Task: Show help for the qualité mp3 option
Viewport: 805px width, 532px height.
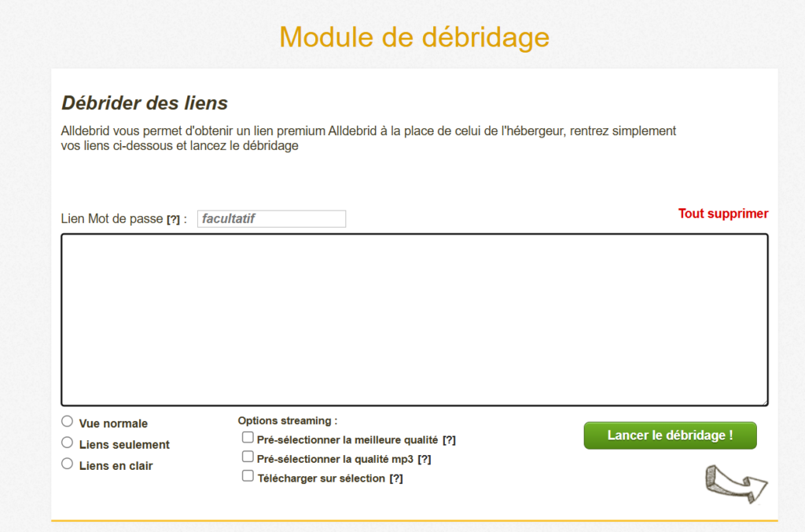Action: 425,460
